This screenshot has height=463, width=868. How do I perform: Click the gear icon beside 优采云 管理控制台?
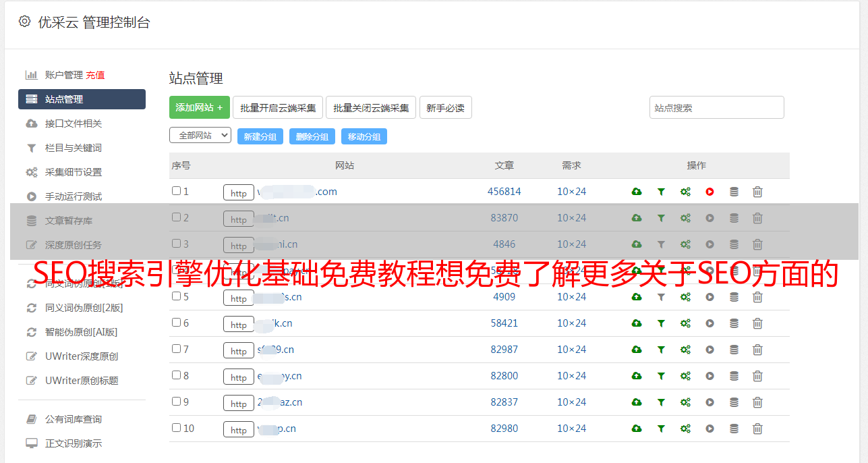click(24, 22)
